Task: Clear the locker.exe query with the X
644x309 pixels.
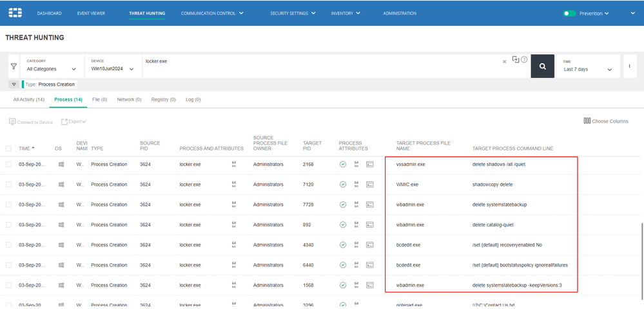Action: pyautogui.click(x=504, y=62)
